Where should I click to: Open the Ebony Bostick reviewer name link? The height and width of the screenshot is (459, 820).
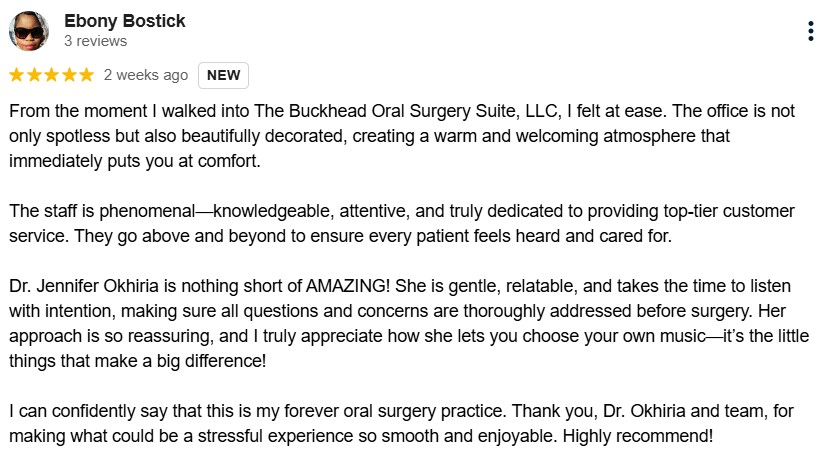124,21
